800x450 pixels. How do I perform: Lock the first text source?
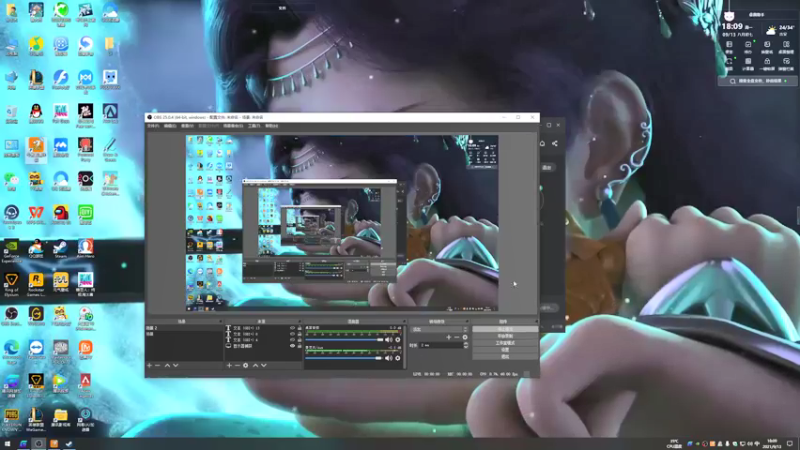pos(299,328)
